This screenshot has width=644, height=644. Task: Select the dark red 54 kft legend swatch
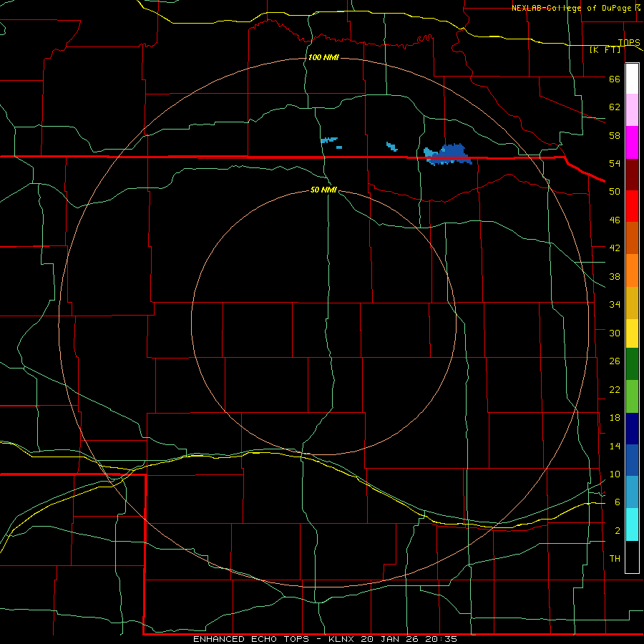tap(632, 174)
